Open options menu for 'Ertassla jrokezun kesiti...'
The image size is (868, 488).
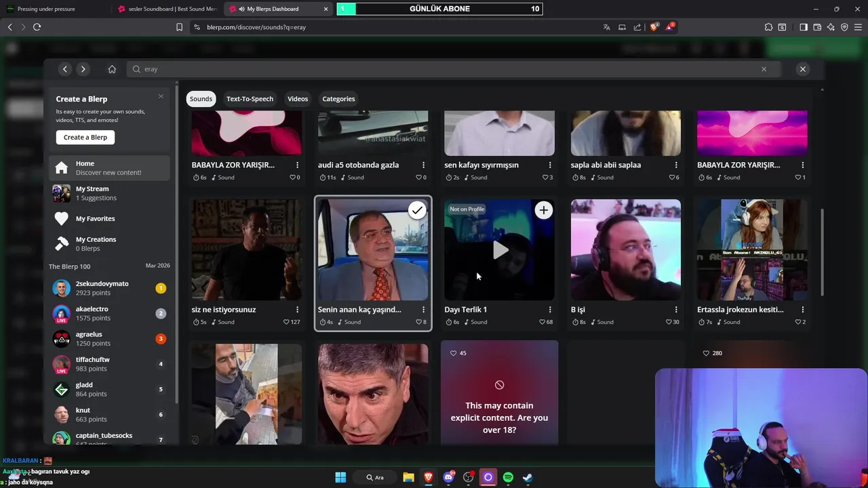[x=803, y=310]
